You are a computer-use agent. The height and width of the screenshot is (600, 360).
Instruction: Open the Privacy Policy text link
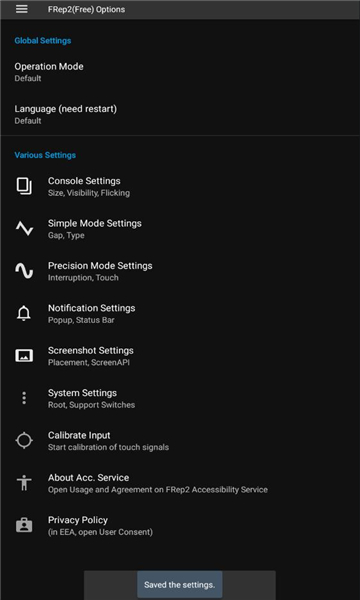click(78, 520)
